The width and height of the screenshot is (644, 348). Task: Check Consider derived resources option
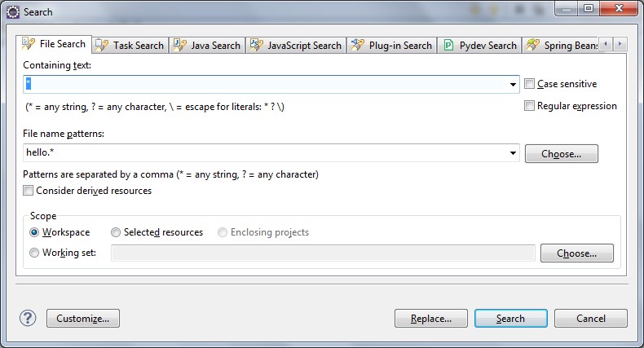click(x=29, y=191)
